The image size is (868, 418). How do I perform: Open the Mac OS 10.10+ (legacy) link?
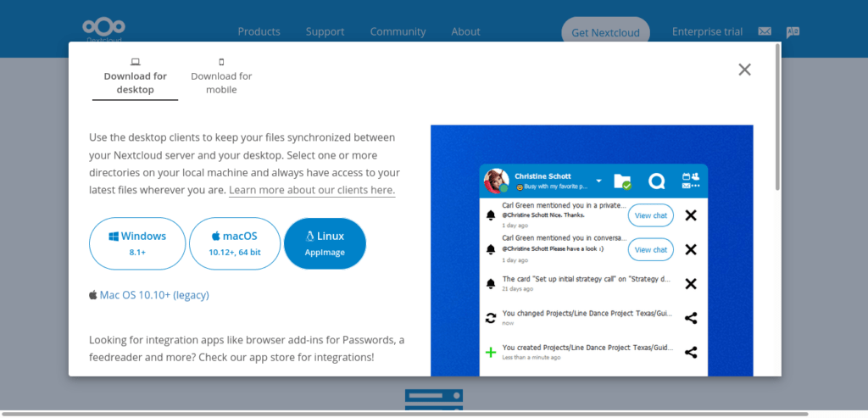pos(154,295)
